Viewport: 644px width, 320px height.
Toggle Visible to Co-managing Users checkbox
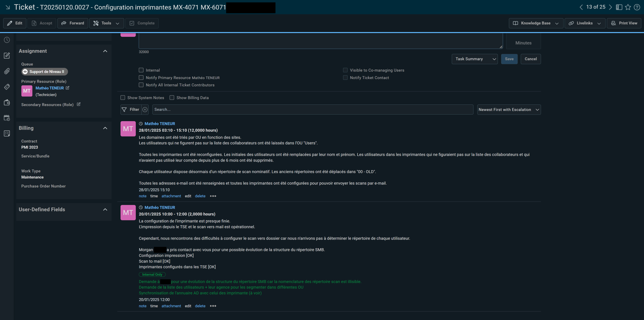[345, 70]
